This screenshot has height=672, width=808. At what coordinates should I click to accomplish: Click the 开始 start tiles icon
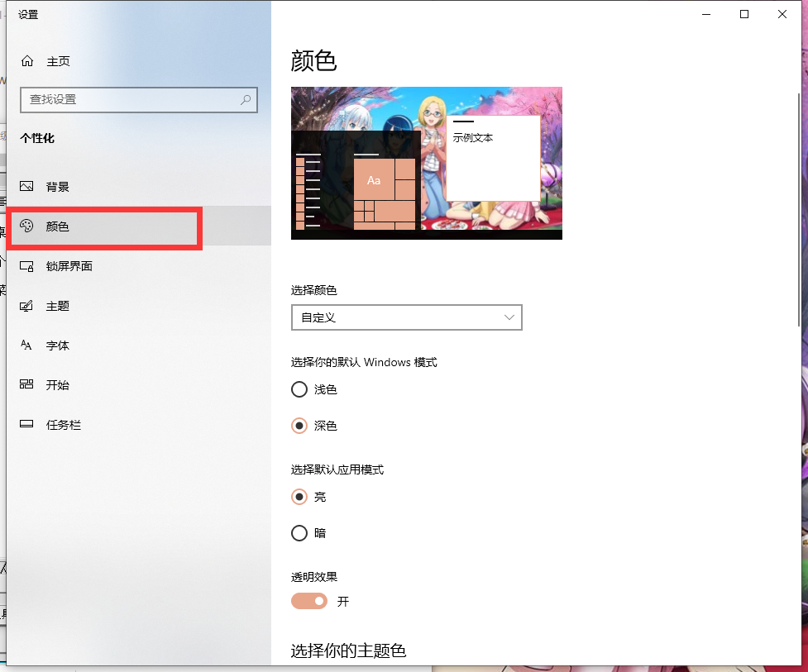click(x=26, y=384)
